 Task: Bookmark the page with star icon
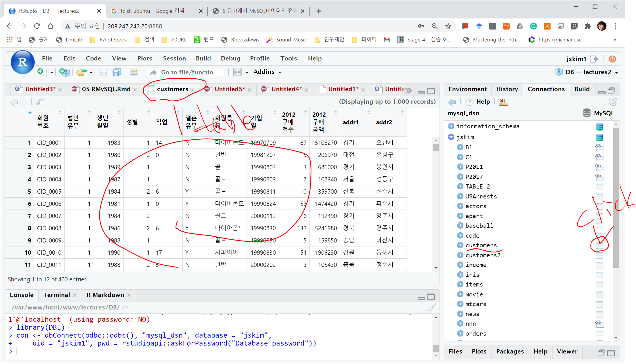click(448, 26)
